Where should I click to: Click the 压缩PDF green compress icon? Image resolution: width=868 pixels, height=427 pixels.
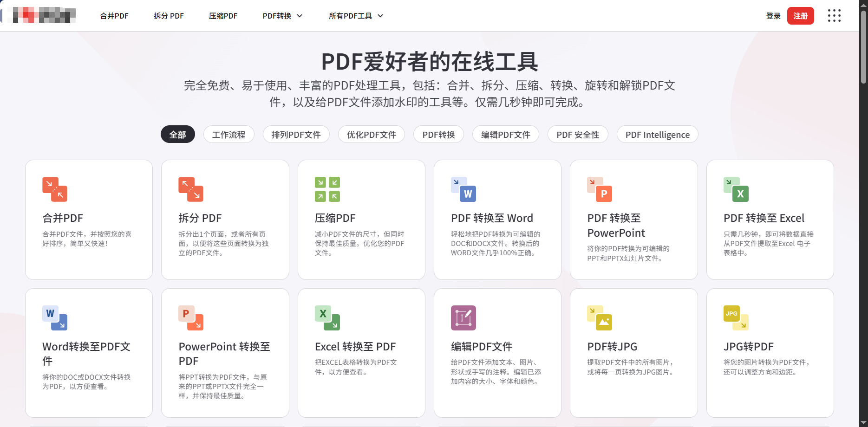click(x=327, y=189)
